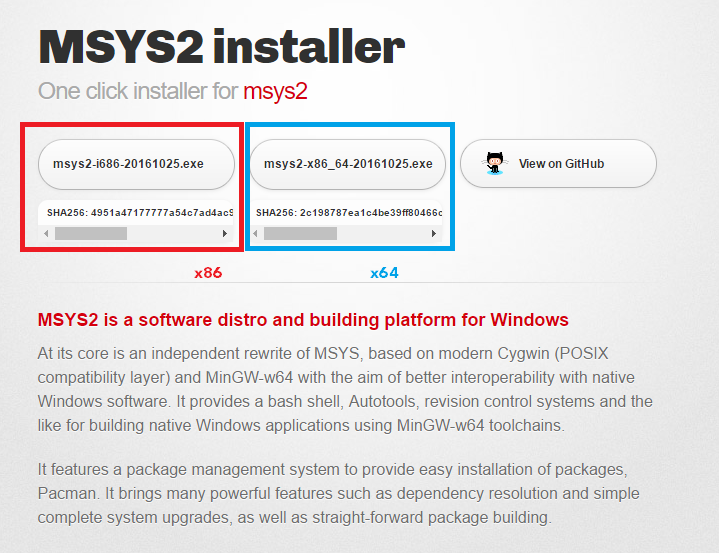Click the MSYS2 installer page heading
Image resolution: width=719 pixels, height=553 pixels.
click(221, 47)
